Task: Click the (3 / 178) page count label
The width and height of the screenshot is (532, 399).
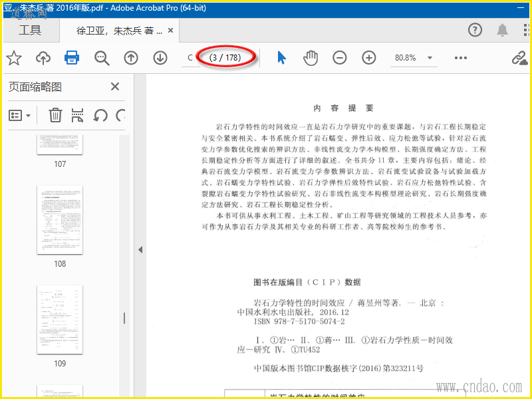Action: click(x=225, y=58)
